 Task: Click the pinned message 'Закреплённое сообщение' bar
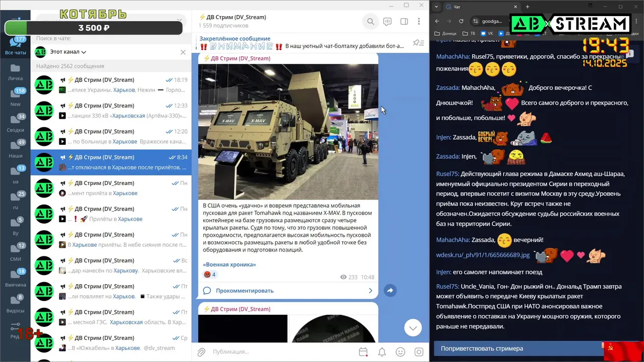[301, 42]
